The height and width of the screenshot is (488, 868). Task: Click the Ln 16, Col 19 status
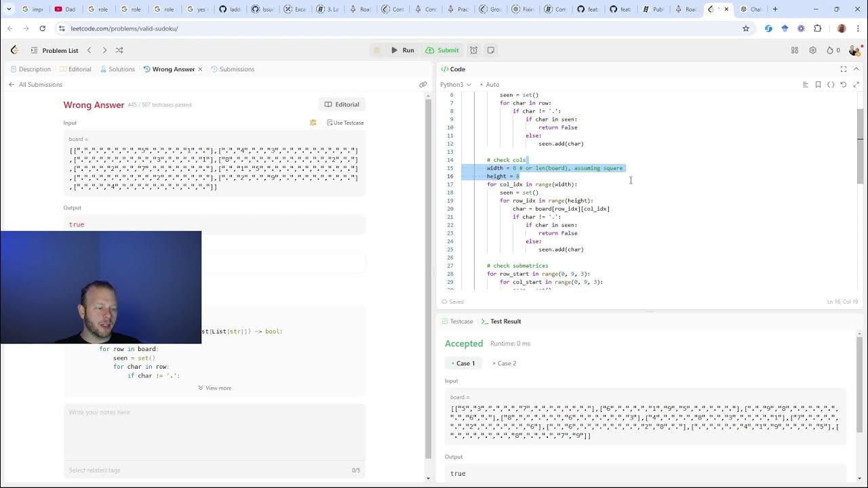[x=842, y=302]
